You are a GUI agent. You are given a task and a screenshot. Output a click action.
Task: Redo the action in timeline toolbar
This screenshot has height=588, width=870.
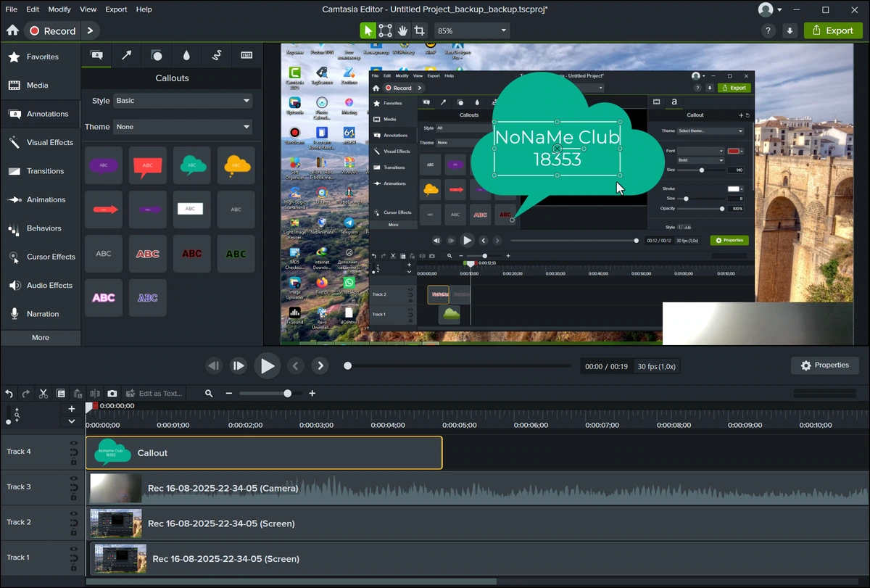pos(26,394)
